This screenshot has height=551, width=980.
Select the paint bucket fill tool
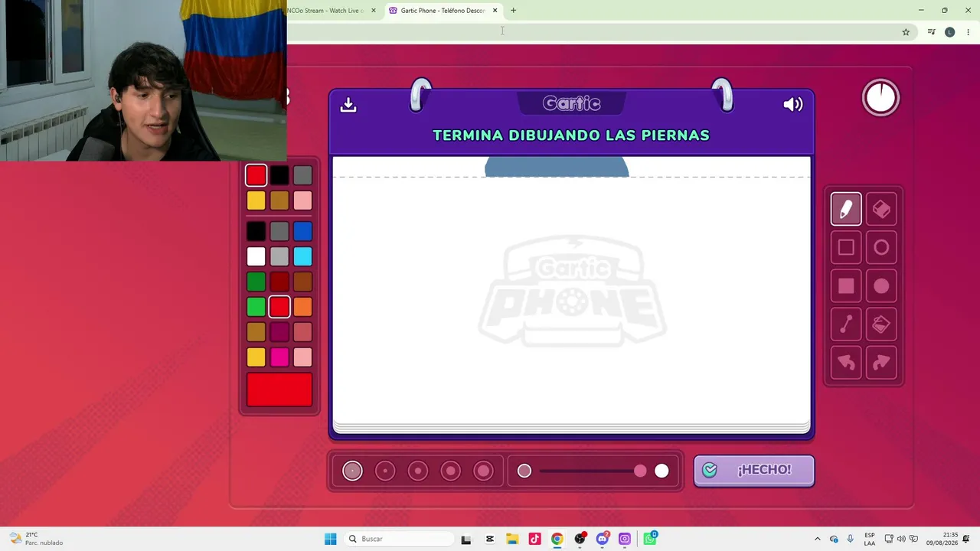[x=881, y=324]
